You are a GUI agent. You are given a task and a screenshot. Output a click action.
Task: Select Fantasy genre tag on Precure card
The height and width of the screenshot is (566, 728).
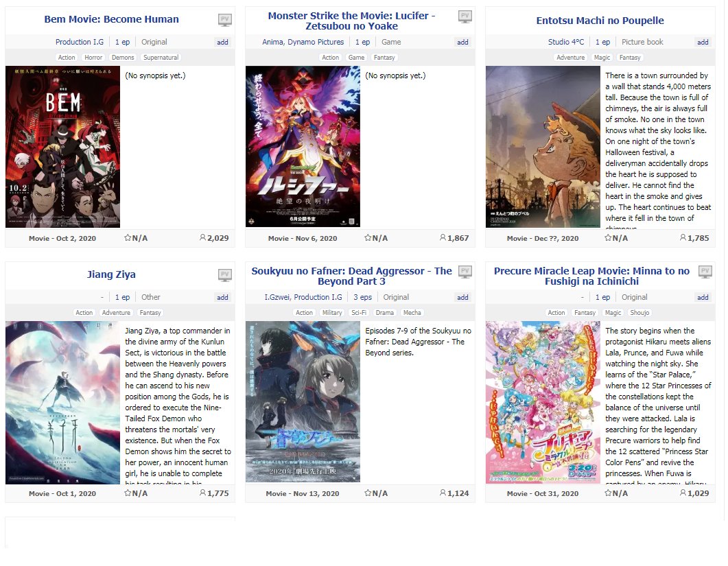(x=585, y=313)
